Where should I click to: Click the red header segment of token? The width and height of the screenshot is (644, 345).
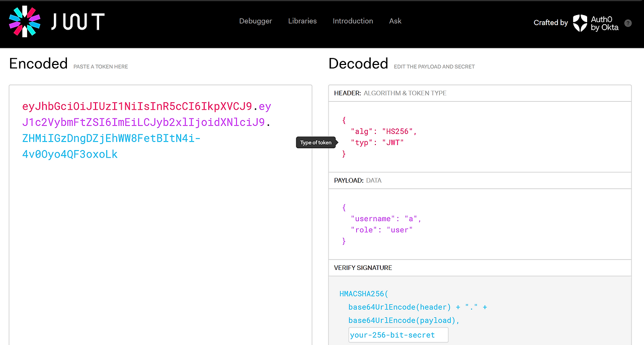pos(137,106)
